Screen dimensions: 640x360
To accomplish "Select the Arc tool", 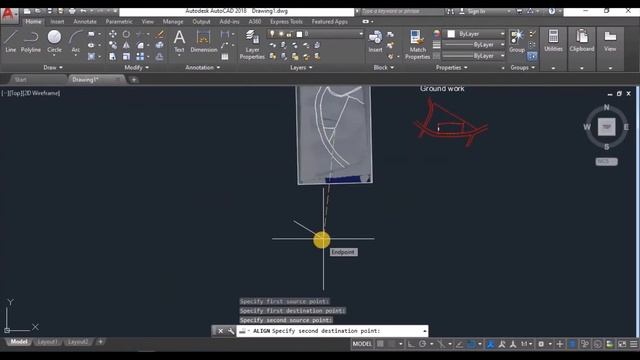I will [76, 41].
